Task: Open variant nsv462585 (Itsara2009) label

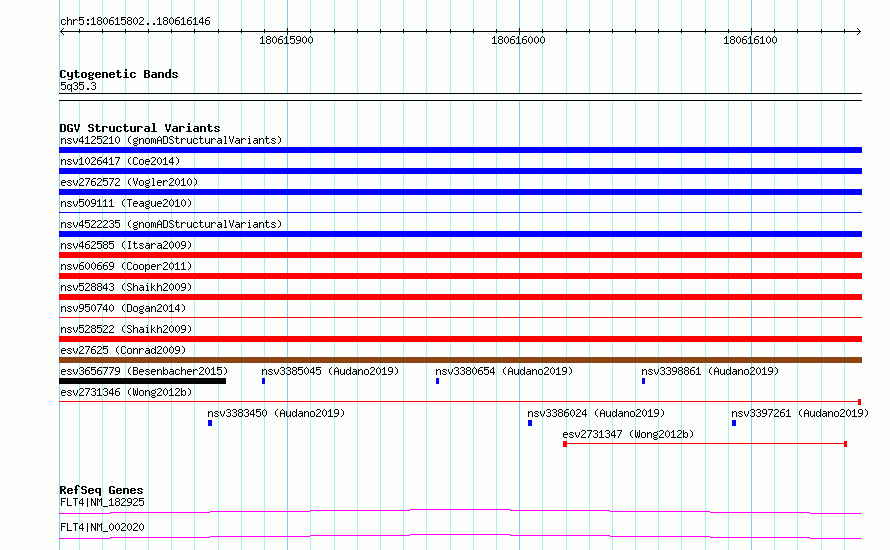Action: pos(126,245)
